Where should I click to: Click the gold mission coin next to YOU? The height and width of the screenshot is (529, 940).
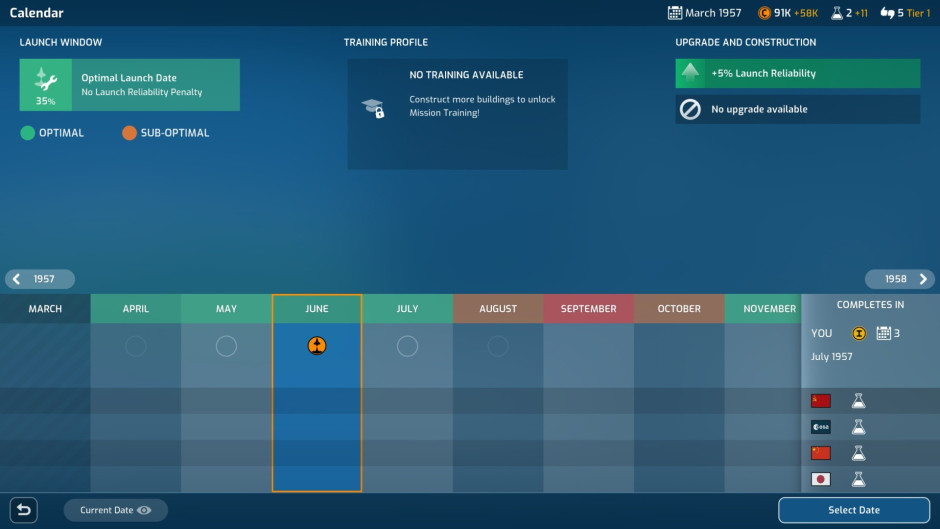858,333
